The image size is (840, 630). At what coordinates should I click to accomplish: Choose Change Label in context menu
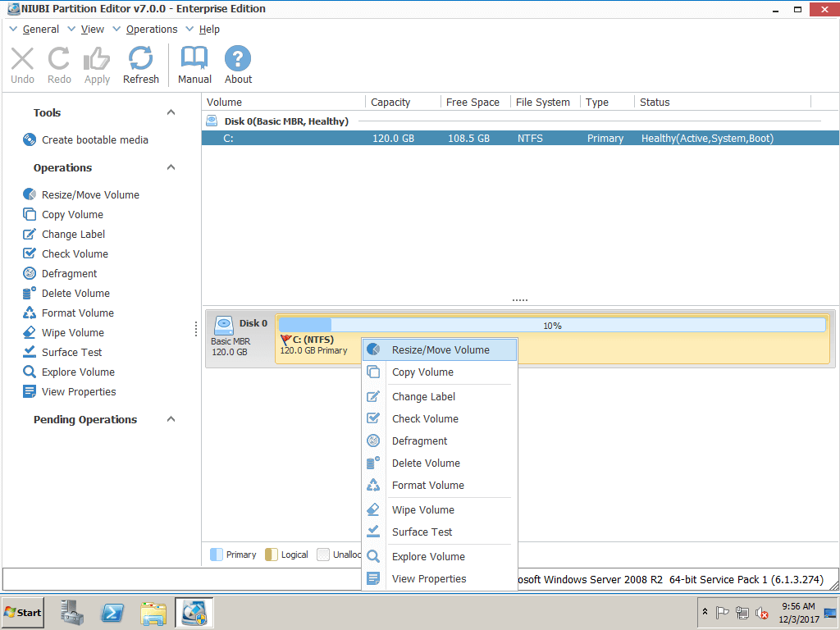pos(440,396)
